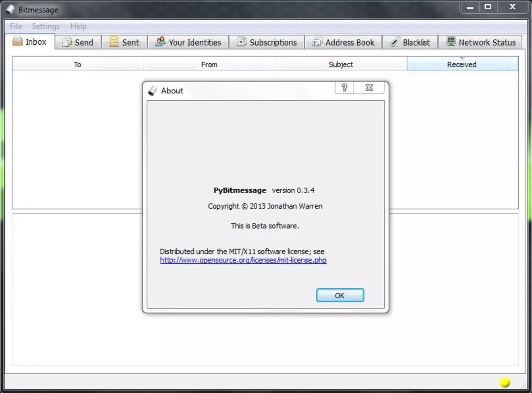The width and height of the screenshot is (532, 393).
Task: Open the Blacklist tab label
Action: [x=416, y=42]
